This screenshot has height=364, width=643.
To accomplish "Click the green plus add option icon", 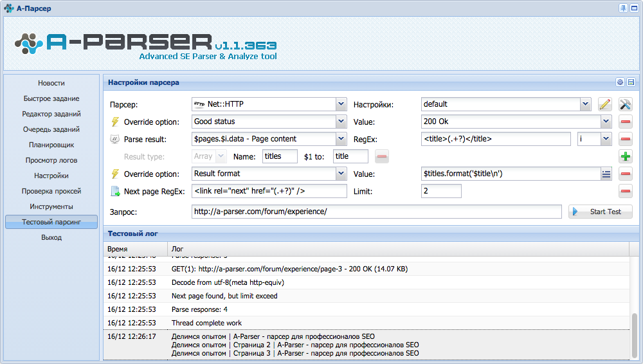I will click(626, 156).
